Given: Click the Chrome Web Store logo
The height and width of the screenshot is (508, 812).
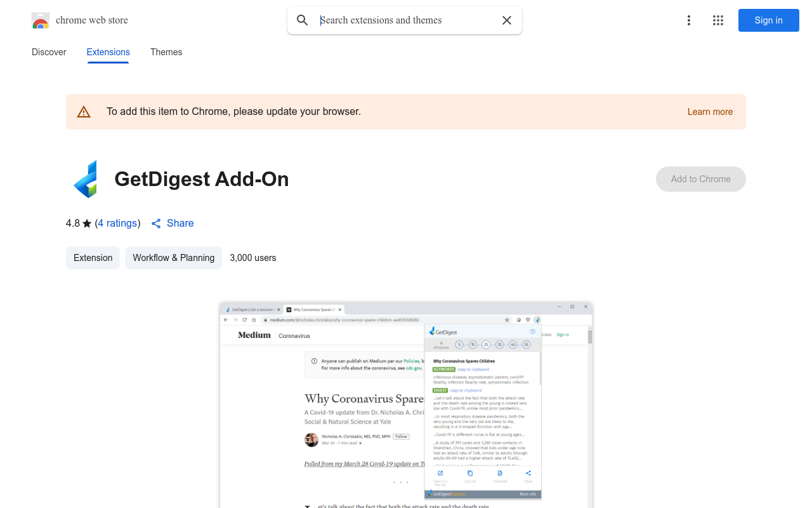Looking at the screenshot, I should (x=41, y=20).
